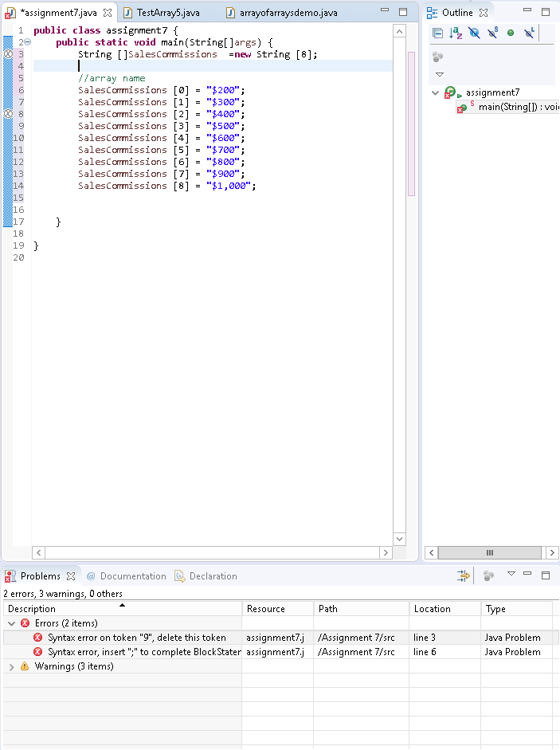Minimize the Outline view
Screen dimensions: 560x750
(527, 10)
